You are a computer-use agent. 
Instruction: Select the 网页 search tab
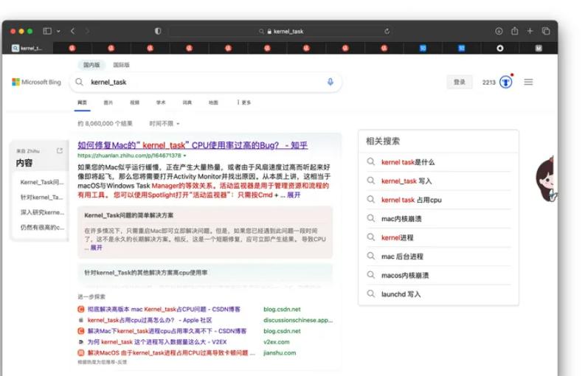(x=82, y=102)
